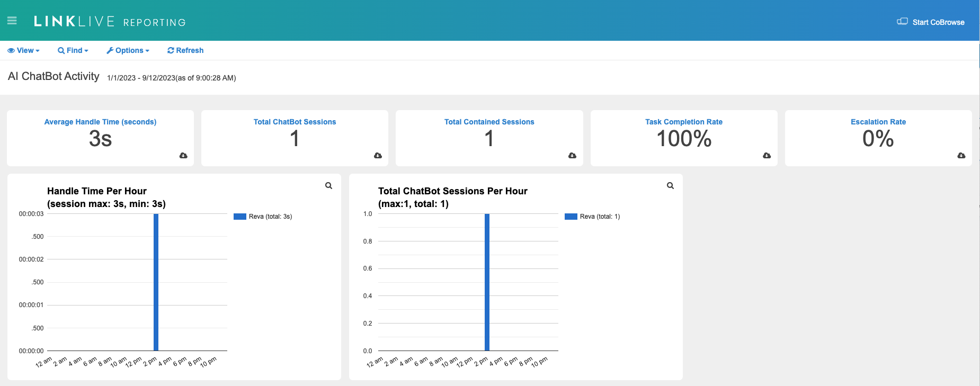Screen dimensions: 980x386
Task: Start a CoBrowse session
Action: 931,22
